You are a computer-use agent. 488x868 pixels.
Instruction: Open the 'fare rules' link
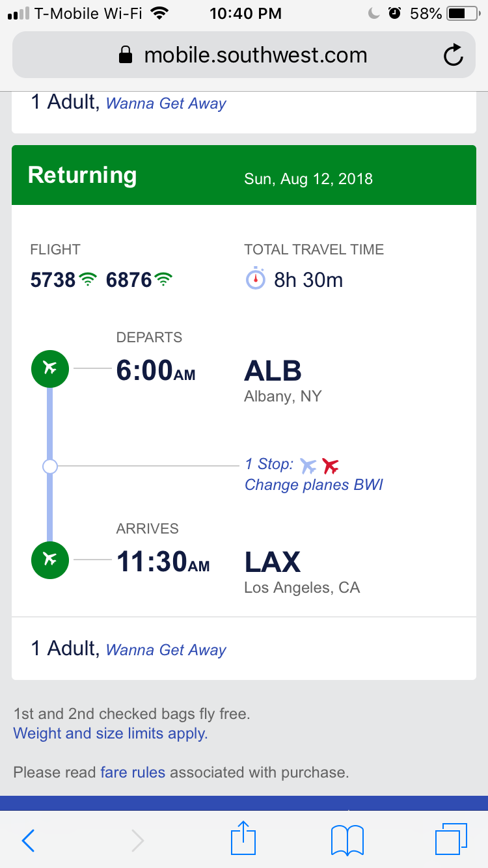133,773
